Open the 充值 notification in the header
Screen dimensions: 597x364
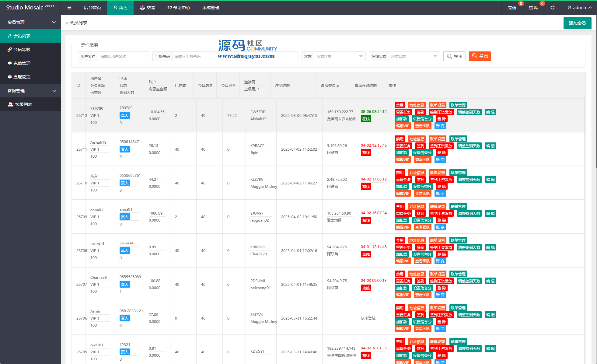click(512, 8)
